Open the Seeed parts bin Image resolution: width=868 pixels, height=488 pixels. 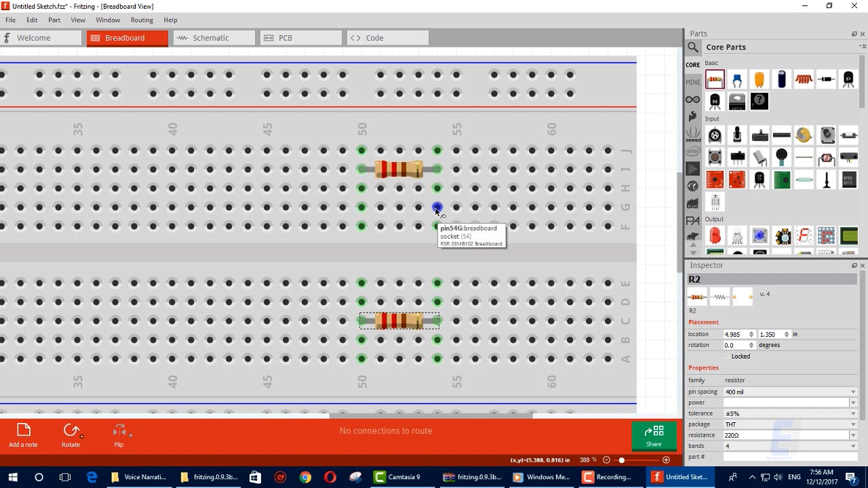coord(692,134)
